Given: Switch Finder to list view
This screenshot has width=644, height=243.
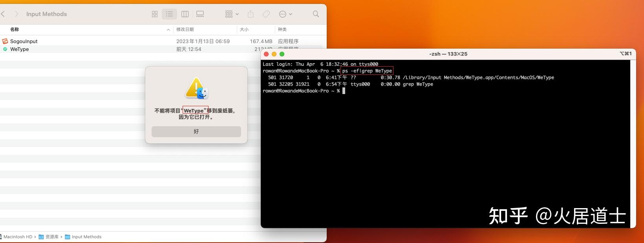Looking at the screenshot, I should (169, 14).
